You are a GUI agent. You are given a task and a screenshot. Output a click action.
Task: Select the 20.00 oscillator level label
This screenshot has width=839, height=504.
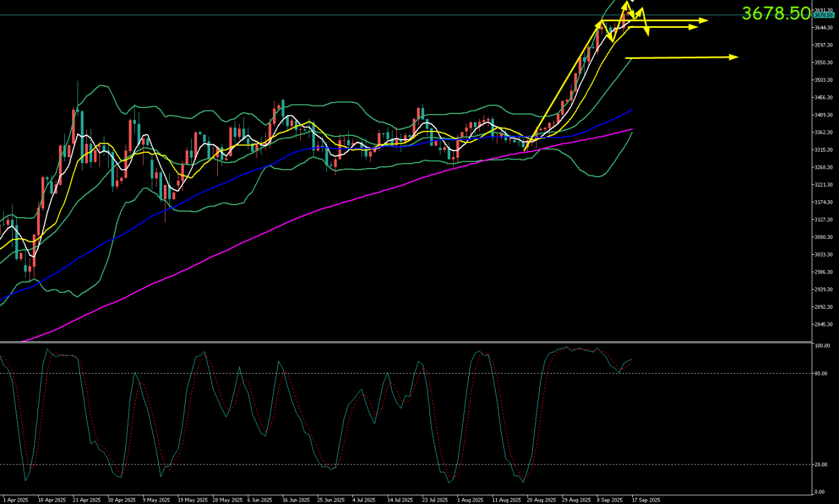pyautogui.click(x=821, y=465)
